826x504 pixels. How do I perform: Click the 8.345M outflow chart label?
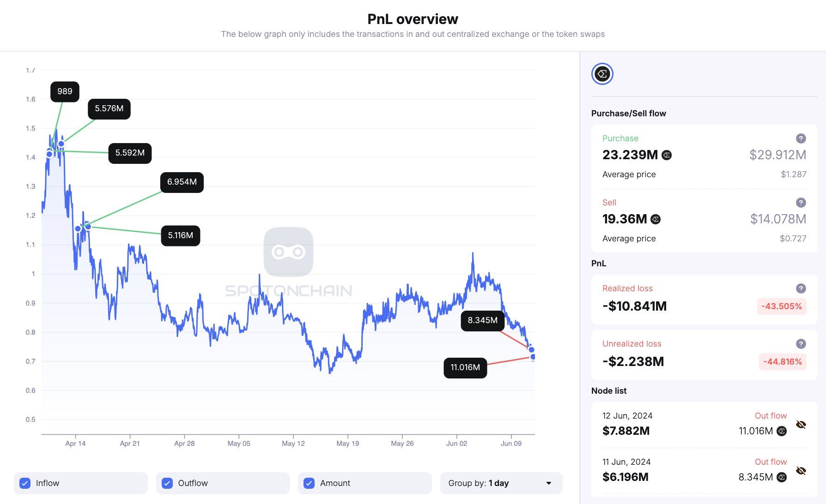click(482, 321)
